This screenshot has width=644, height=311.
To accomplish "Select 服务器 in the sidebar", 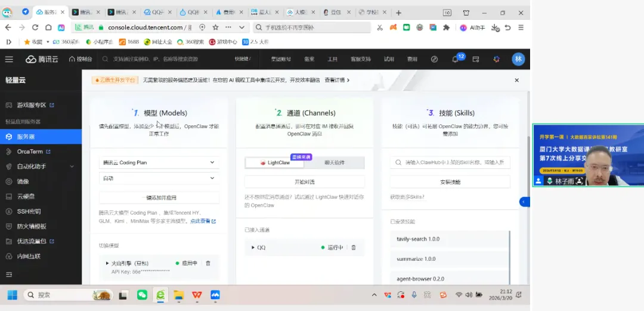I will [41, 137].
